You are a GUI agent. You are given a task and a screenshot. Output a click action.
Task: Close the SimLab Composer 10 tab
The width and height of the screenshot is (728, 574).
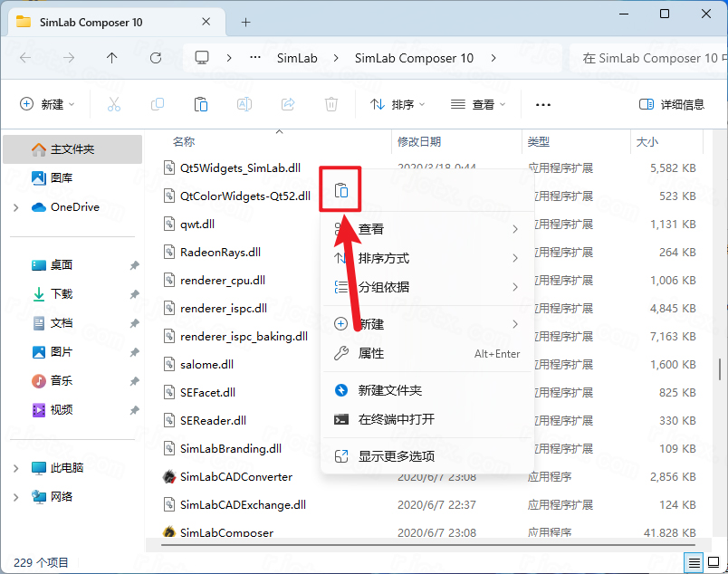pos(206,22)
